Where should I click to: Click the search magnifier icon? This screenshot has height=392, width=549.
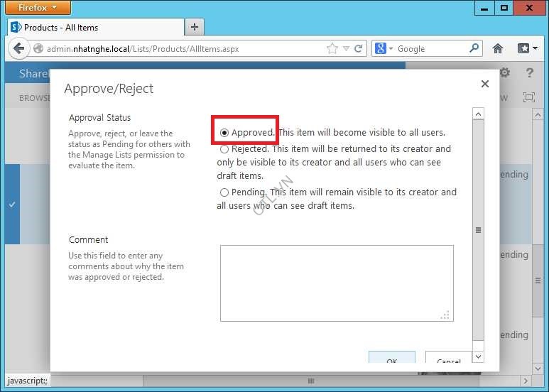pyautogui.click(x=474, y=49)
